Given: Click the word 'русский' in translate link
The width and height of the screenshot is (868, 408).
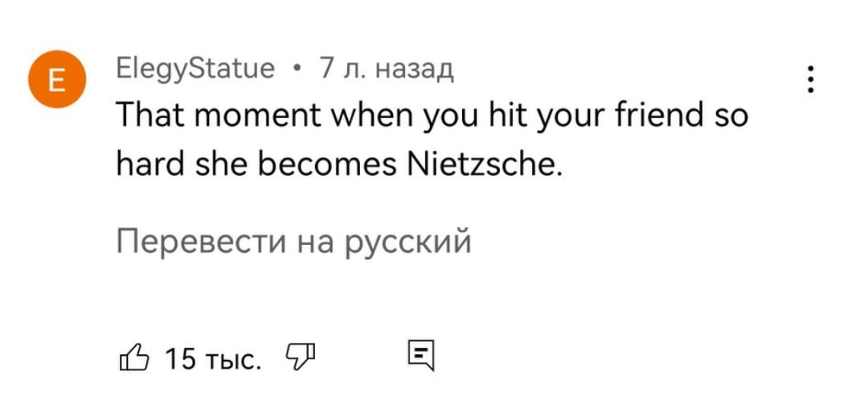Looking at the screenshot, I should pos(407,243).
